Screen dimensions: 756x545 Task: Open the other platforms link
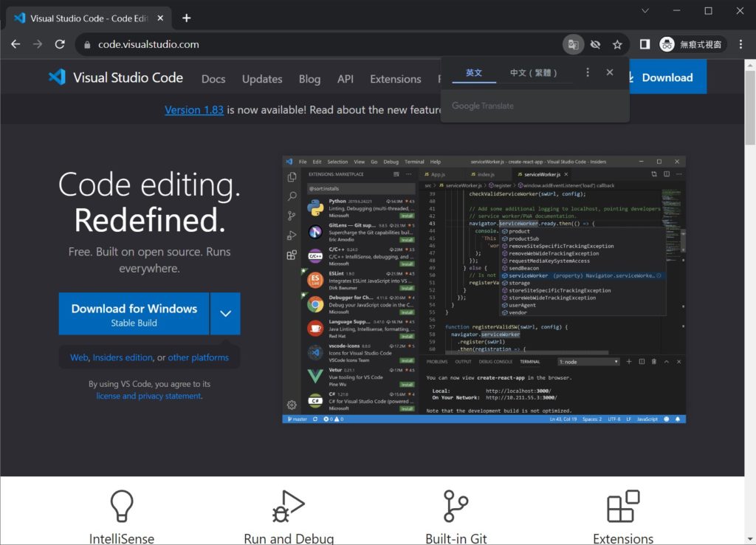point(198,357)
